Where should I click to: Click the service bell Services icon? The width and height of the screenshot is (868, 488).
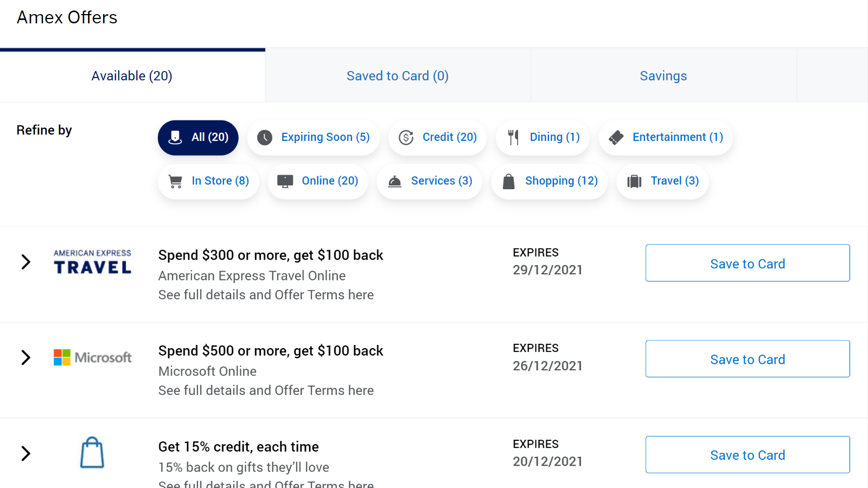pos(395,182)
